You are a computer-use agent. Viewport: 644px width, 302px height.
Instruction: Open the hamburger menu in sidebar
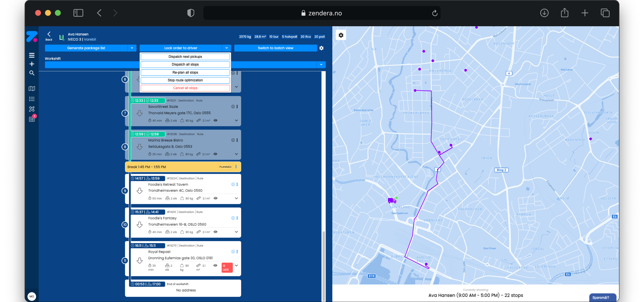click(x=32, y=55)
